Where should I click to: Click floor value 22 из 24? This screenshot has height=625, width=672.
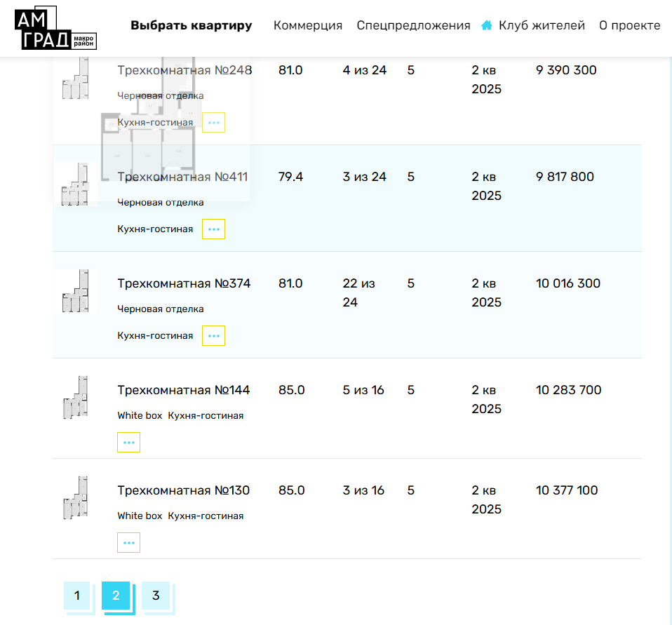(x=358, y=293)
